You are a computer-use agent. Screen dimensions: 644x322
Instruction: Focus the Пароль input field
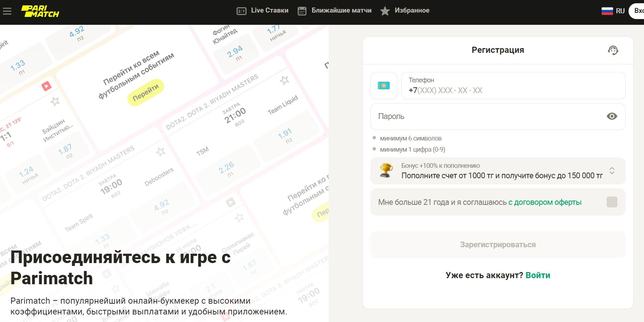click(x=498, y=116)
